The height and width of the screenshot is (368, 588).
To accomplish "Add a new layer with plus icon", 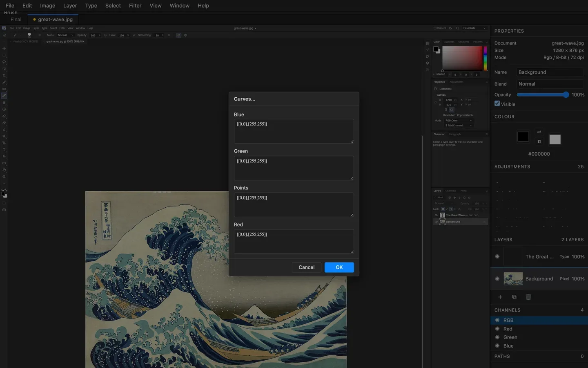I will tap(500, 297).
